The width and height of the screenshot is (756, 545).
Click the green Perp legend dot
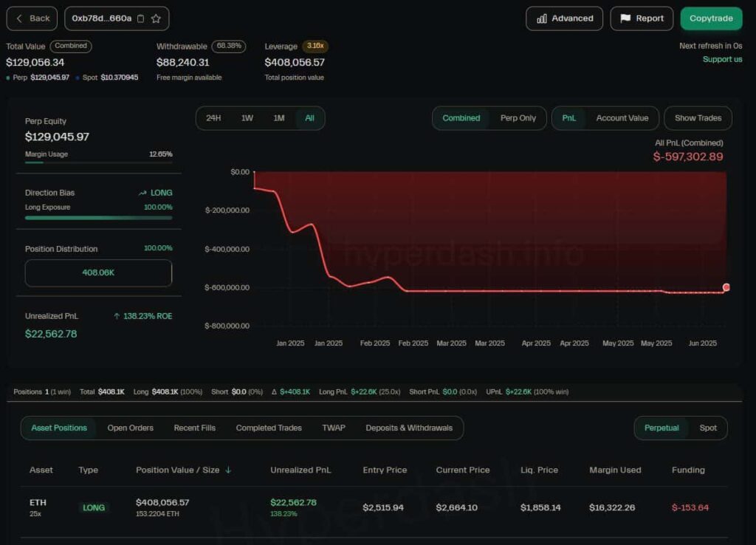[8, 78]
